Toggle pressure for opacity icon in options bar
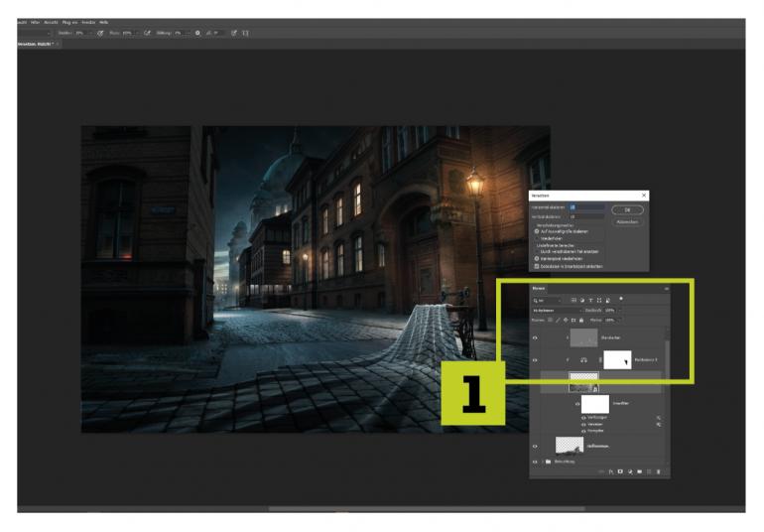The height and width of the screenshot is (532, 764). [x=100, y=33]
